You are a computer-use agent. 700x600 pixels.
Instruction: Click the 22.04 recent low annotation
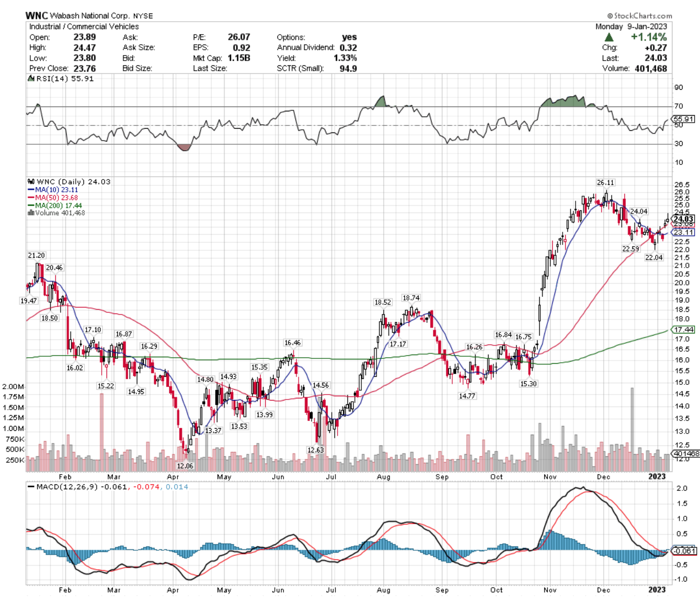pos(654,258)
